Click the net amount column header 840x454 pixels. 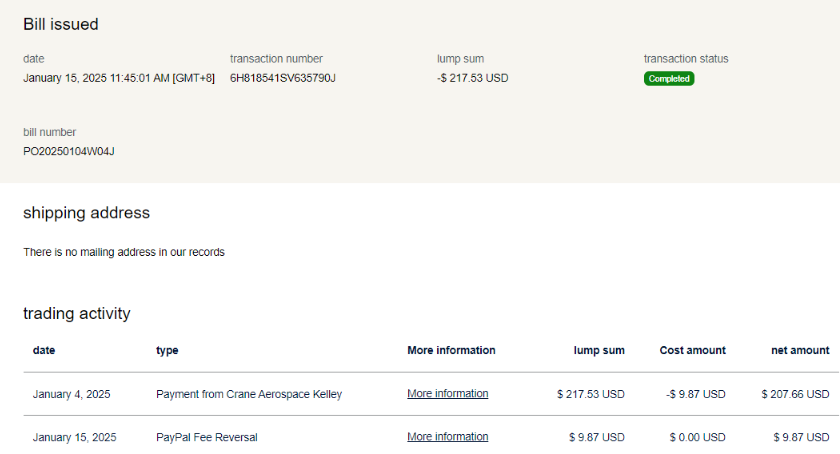tap(800, 350)
